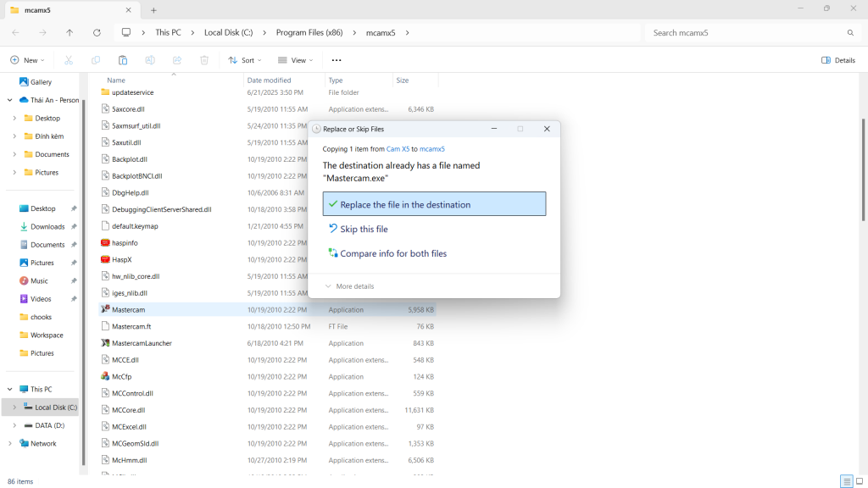This screenshot has height=488, width=868.
Task: Close the mcamx5 tab
Action: [129, 10]
